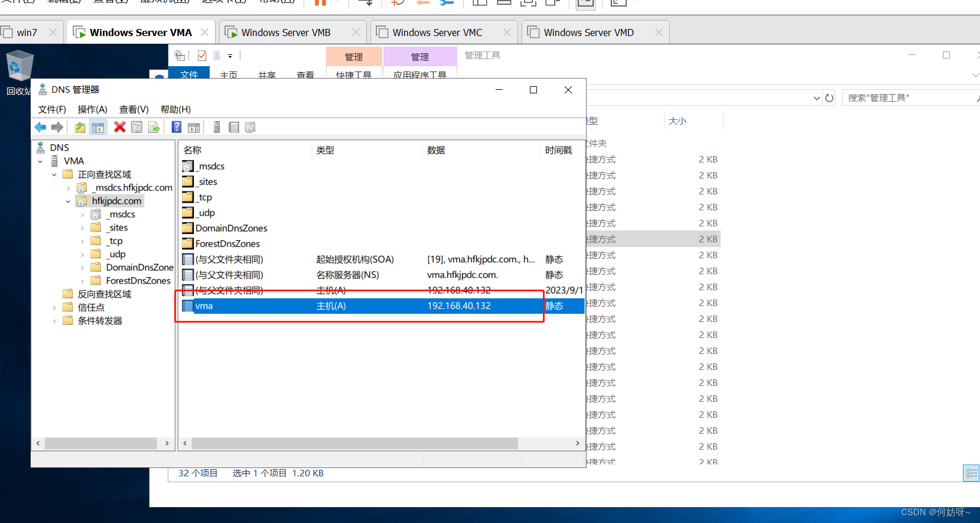Close the Windows Server VMD tab
The image size is (980, 523).
[x=659, y=33]
